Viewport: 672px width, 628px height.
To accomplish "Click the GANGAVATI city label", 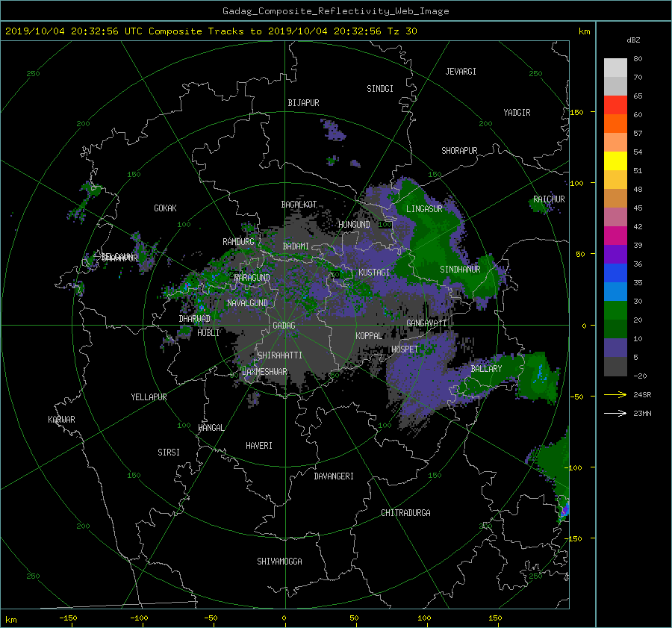I will pyautogui.click(x=427, y=323).
